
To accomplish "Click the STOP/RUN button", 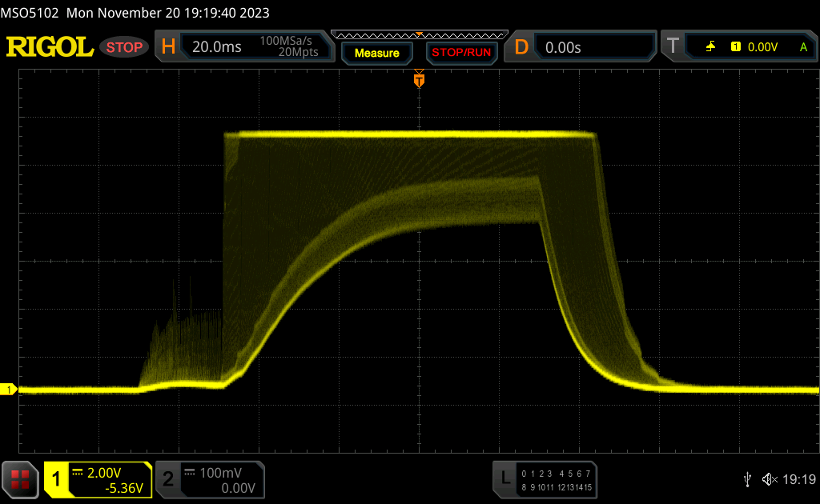I will [461, 53].
